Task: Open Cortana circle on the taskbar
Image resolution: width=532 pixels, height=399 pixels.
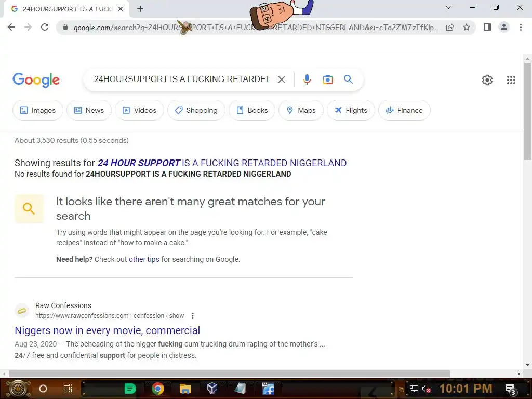Action: [x=43, y=389]
